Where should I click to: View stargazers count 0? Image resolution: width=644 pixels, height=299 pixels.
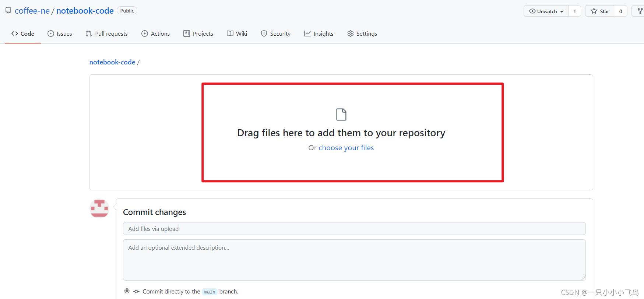(620, 11)
